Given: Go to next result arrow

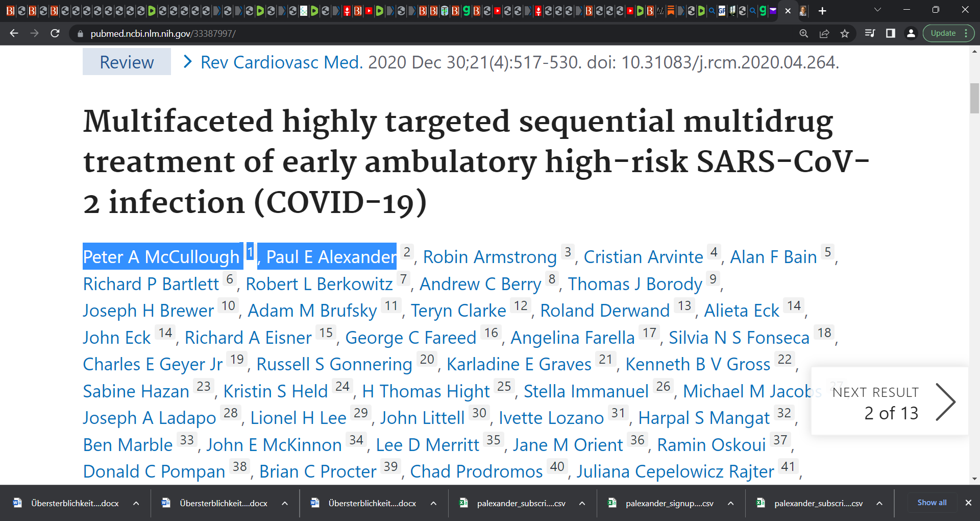Looking at the screenshot, I should point(945,402).
